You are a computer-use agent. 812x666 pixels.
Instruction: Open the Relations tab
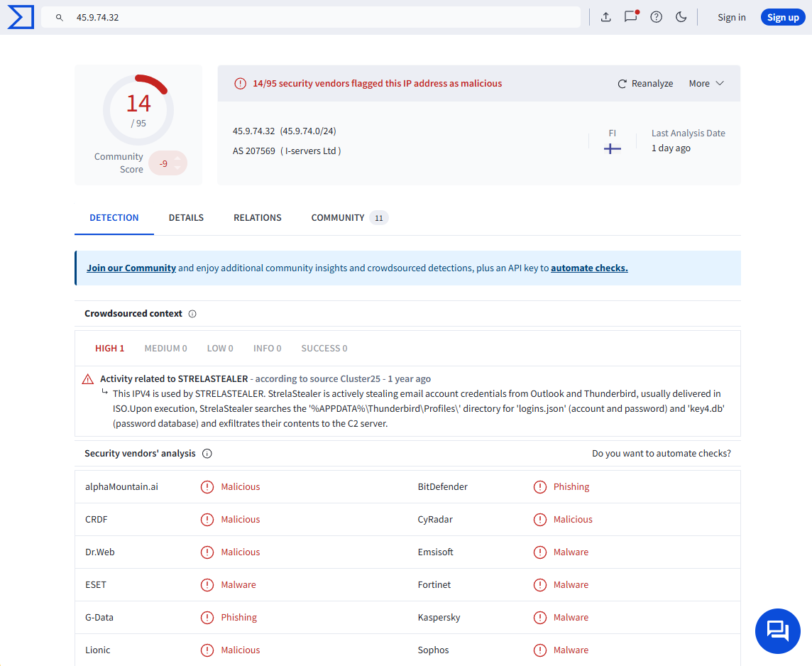[258, 217]
